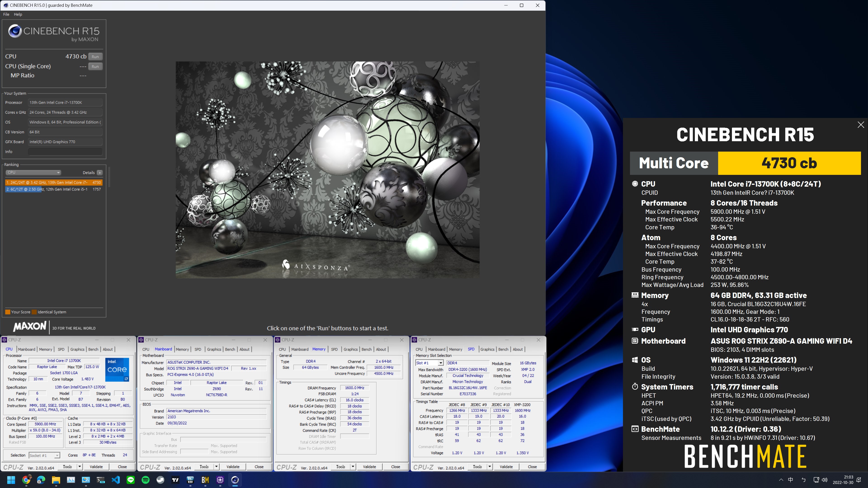Click Close button in second CPU-Z window
This screenshot has height=488, width=868.
pos(259,467)
